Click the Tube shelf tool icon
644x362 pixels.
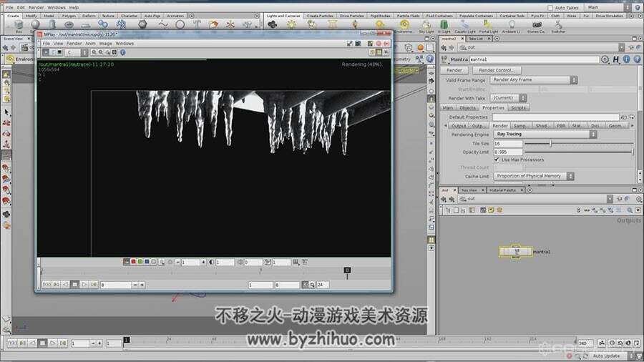52,24
